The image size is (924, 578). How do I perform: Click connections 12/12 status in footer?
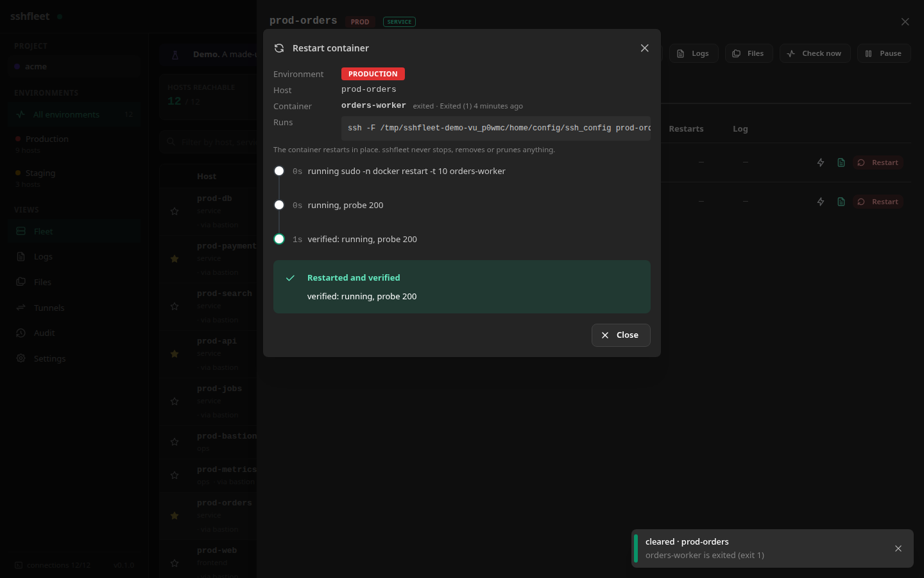pyautogui.click(x=53, y=565)
